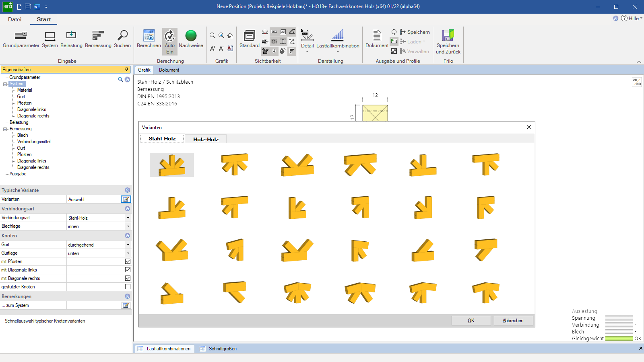Open the Belastung input tool

71,39
